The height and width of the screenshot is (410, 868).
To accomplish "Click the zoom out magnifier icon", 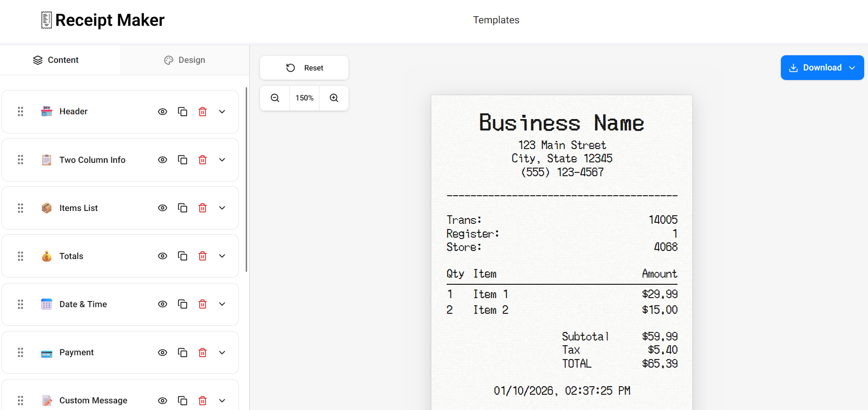I will pyautogui.click(x=275, y=98).
